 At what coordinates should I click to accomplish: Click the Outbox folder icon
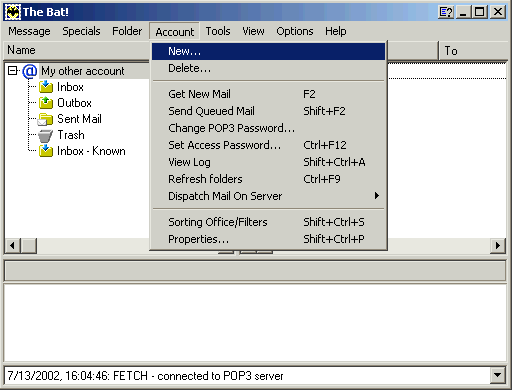(x=46, y=103)
